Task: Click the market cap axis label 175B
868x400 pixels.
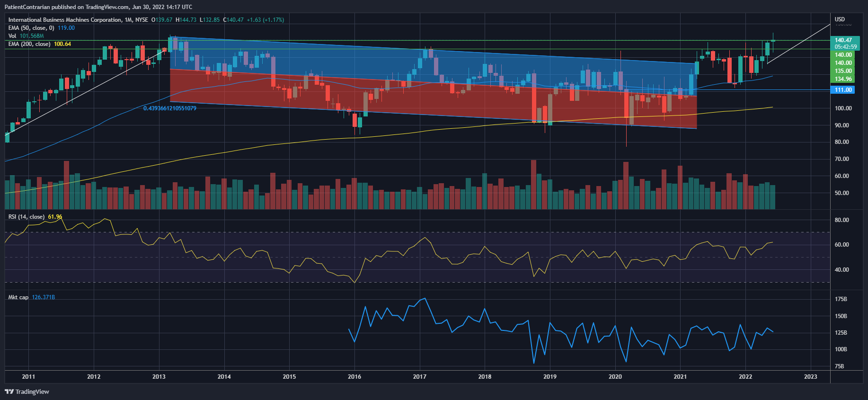Action: pos(841,299)
